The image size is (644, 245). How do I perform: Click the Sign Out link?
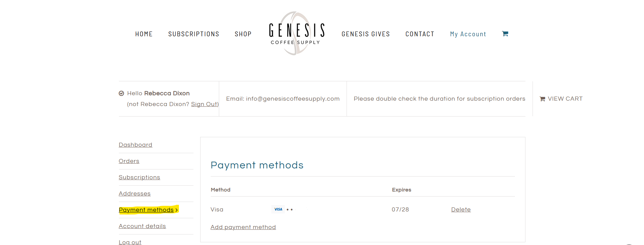pyautogui.click(x=204, y=104)
